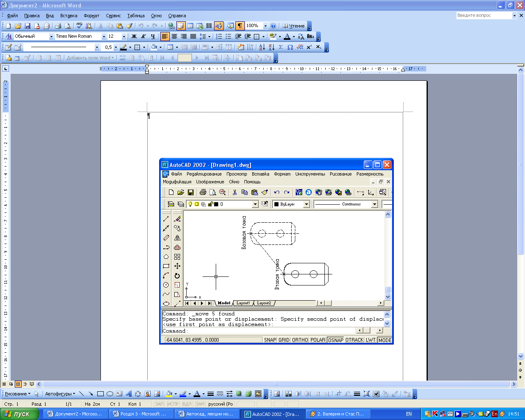525x420 pixels.
Task: Open the Вставка menu in Word
Action: click(x=68, y=16)
